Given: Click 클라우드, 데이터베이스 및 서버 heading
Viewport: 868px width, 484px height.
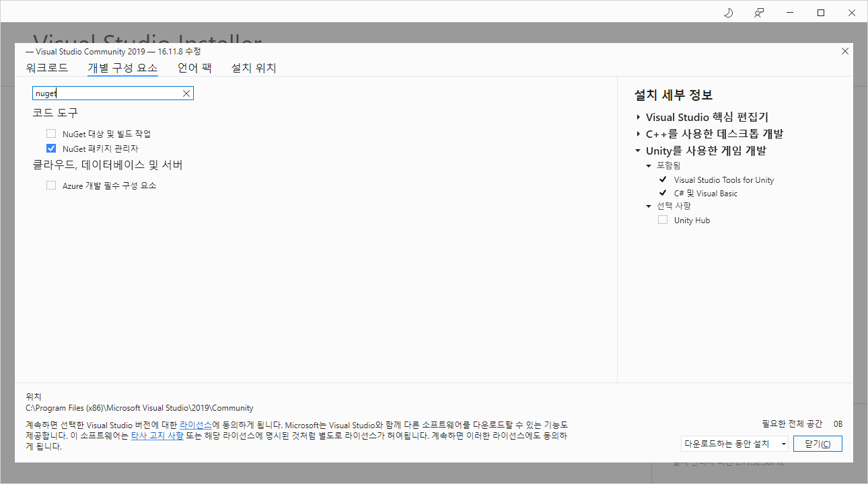Looking at the screenshot, I should point(108,165).
